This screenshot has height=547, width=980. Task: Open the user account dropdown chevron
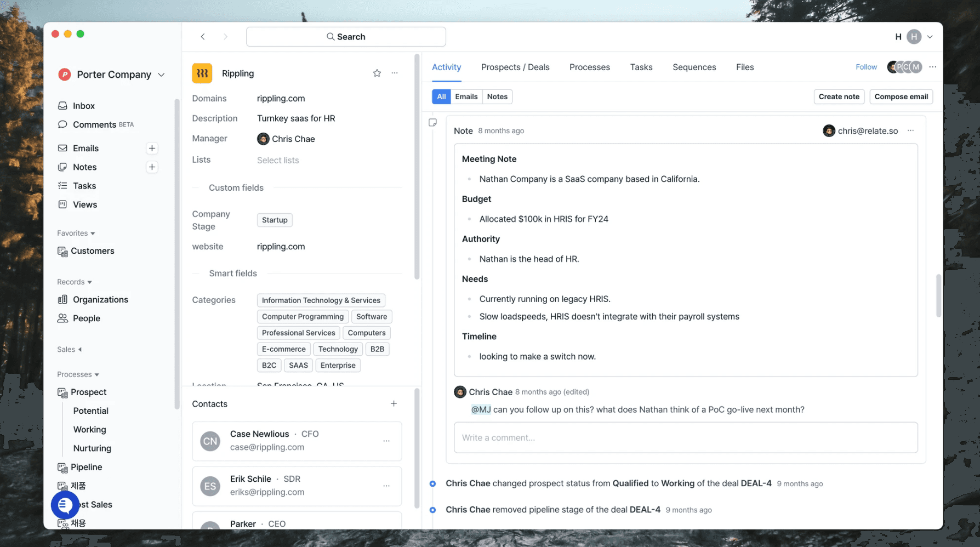click(x=930, y=37)
